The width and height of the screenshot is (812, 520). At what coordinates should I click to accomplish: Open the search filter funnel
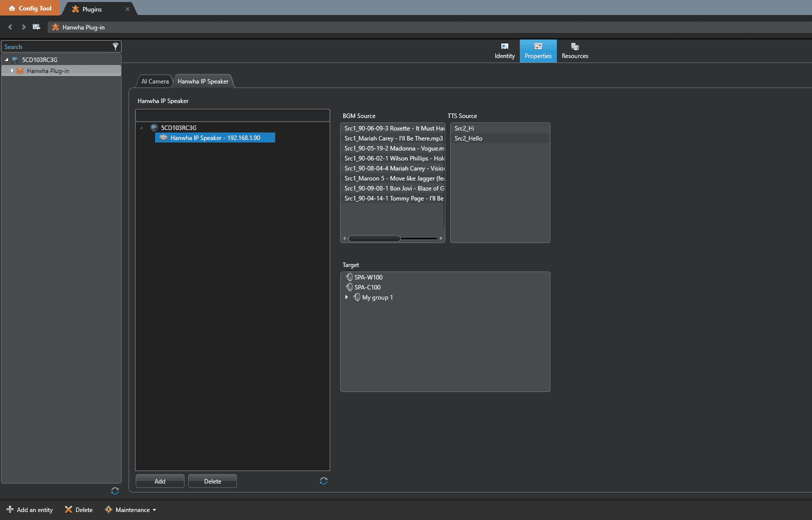pyautogui.click(x=116, y=46)
